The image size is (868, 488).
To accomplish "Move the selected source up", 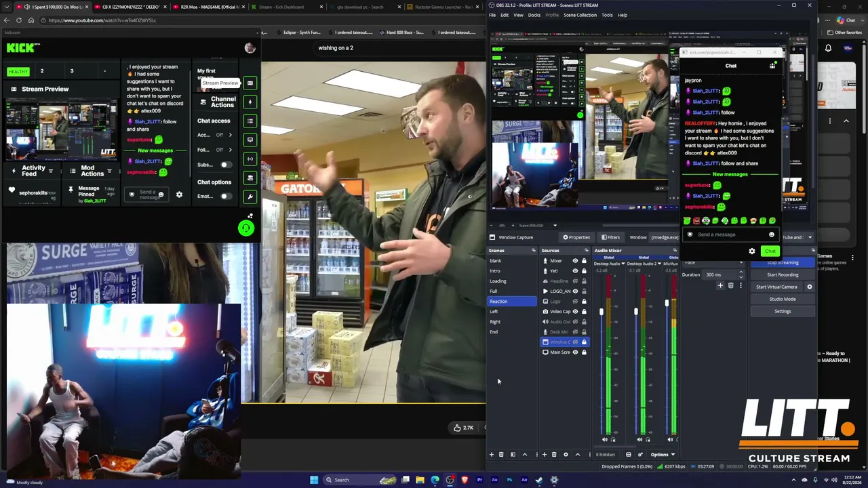I will coord(577,455).
